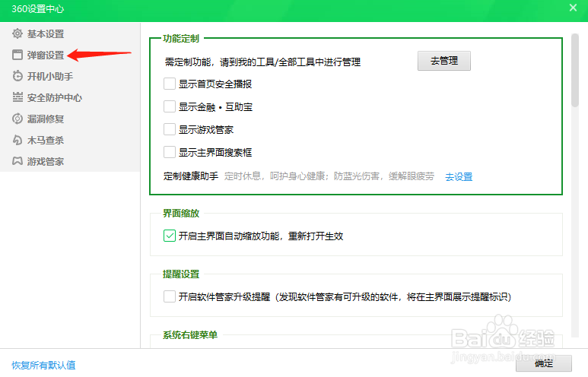Click the 界面缩放 section heading
Screen dimensions: 588x377
tap(181, 214)
